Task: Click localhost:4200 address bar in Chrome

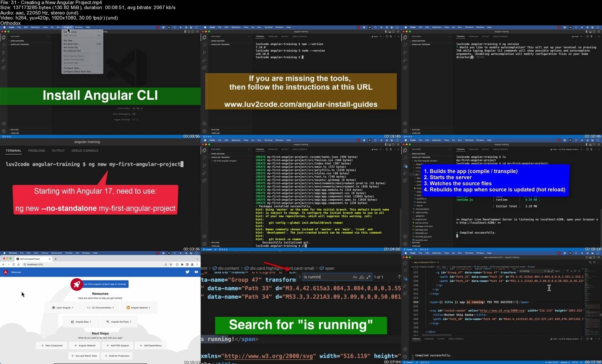Action: pos(98,264)
